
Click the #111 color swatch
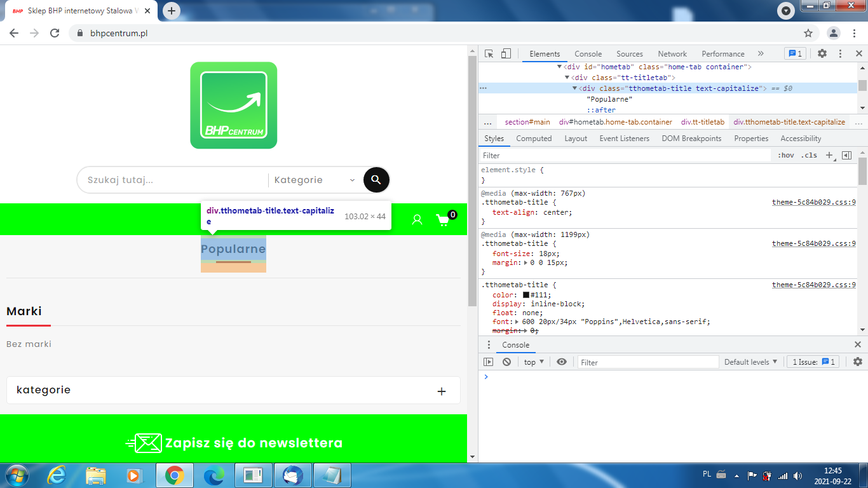point(526,295)
